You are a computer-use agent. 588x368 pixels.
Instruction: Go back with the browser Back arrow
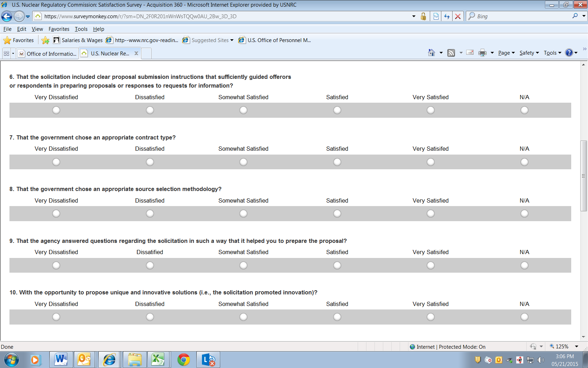(7, 16)
